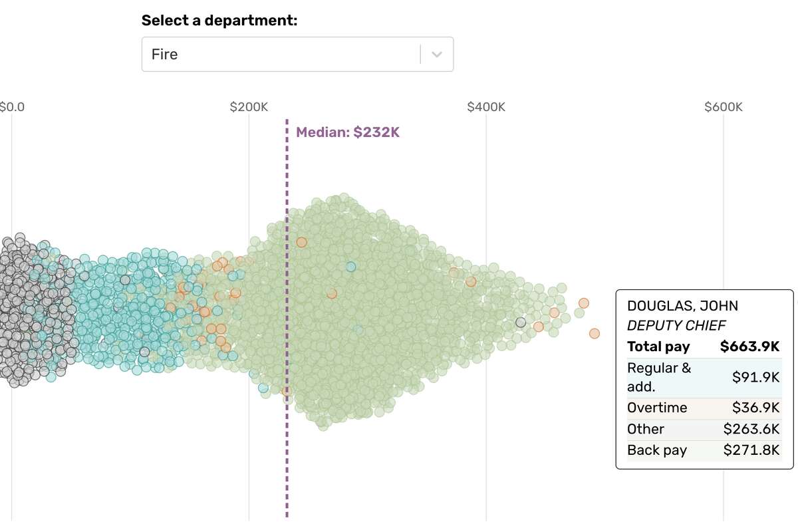
Task: Select the $400K axis label
Action: point(487,106)
